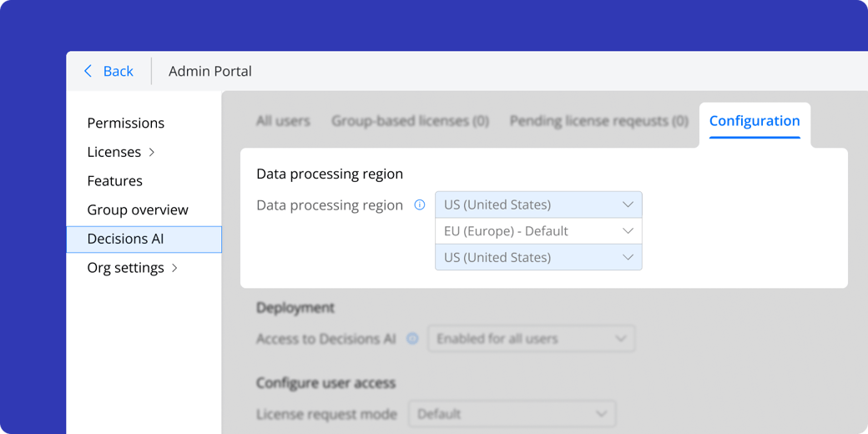Screen dimensions: 868x434
Task: Select Features in the sidebar
Action: (x=114, y=181)
